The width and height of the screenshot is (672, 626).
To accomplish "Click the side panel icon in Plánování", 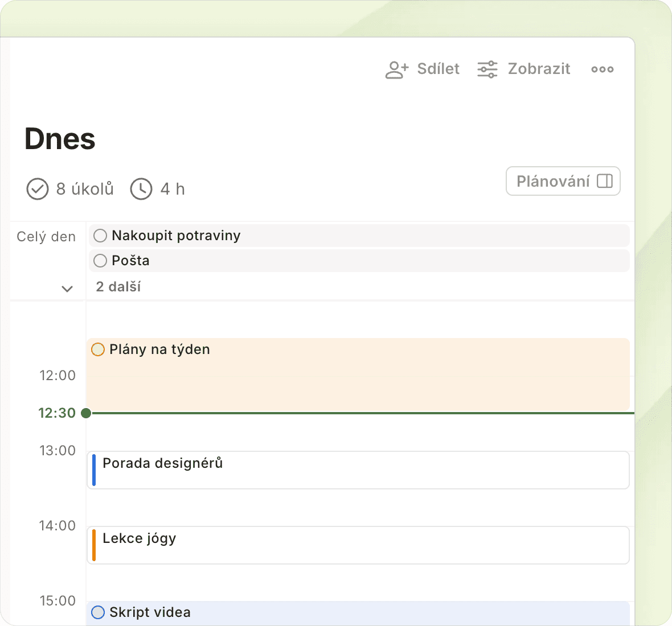I will (605, 181).
